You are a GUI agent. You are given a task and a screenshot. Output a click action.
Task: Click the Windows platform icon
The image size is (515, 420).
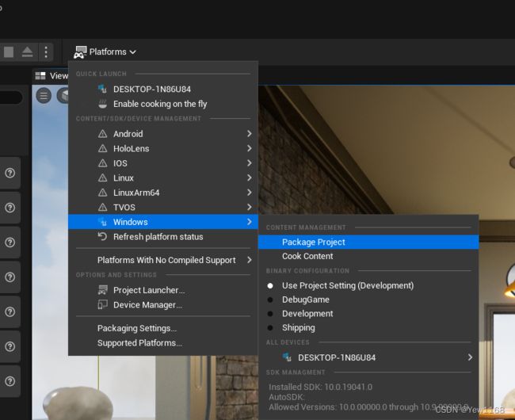pyautogui.click(x=103, y=222)
